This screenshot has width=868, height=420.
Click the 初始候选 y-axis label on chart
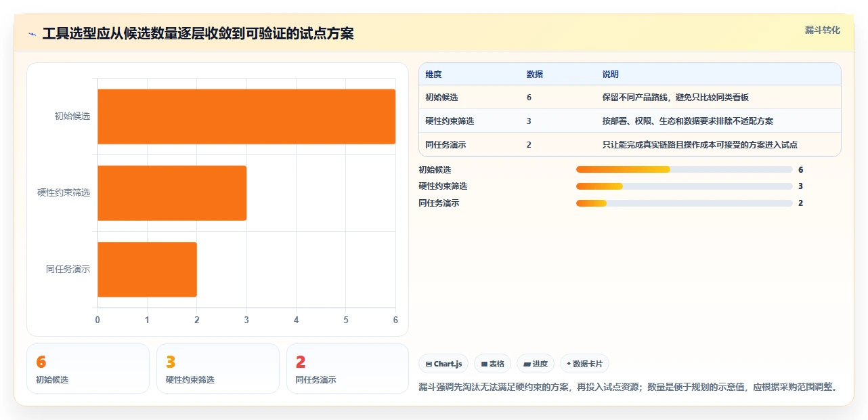click(x=72, y=117)
